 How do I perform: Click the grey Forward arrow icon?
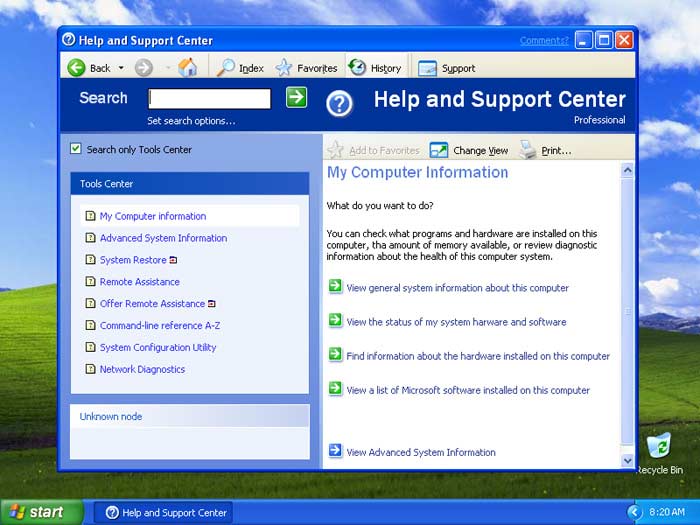(x=144, y=68)
